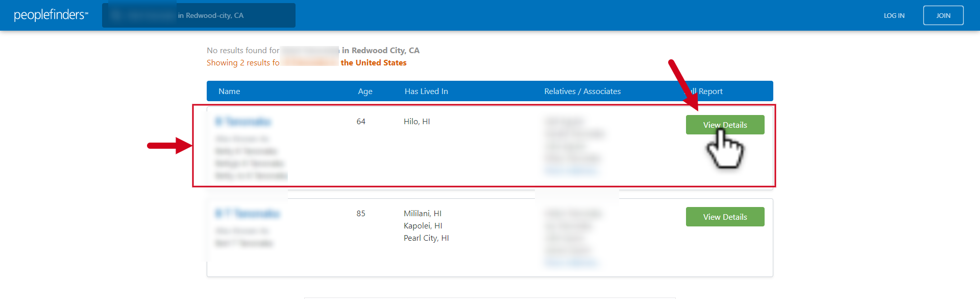Open the blurred name link aged 64
This screenshot has width=980, height=299.
243,122
